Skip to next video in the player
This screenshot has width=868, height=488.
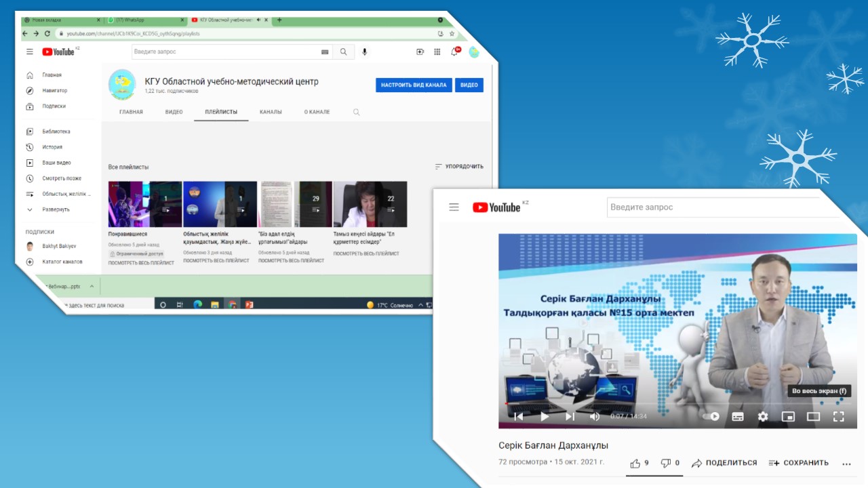(x=570, y=416)
